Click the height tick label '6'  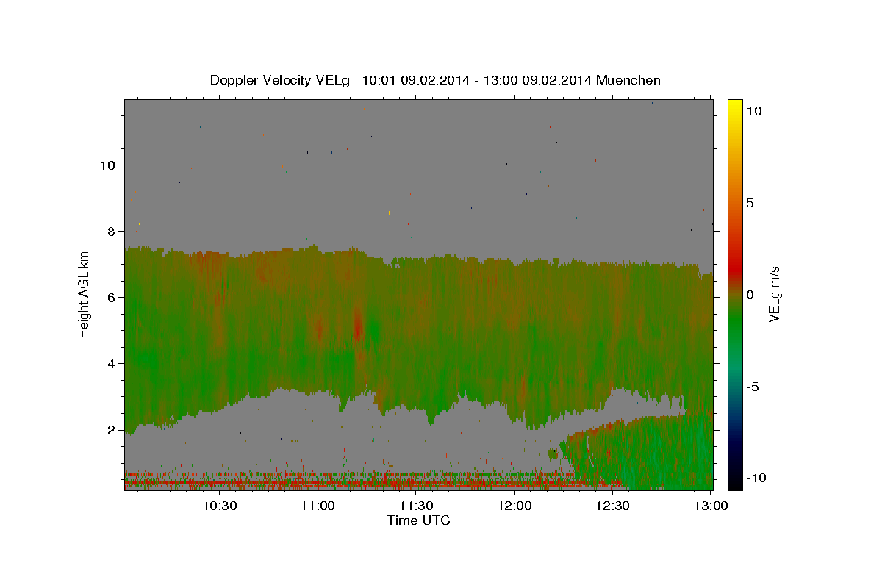pos(112,298)
